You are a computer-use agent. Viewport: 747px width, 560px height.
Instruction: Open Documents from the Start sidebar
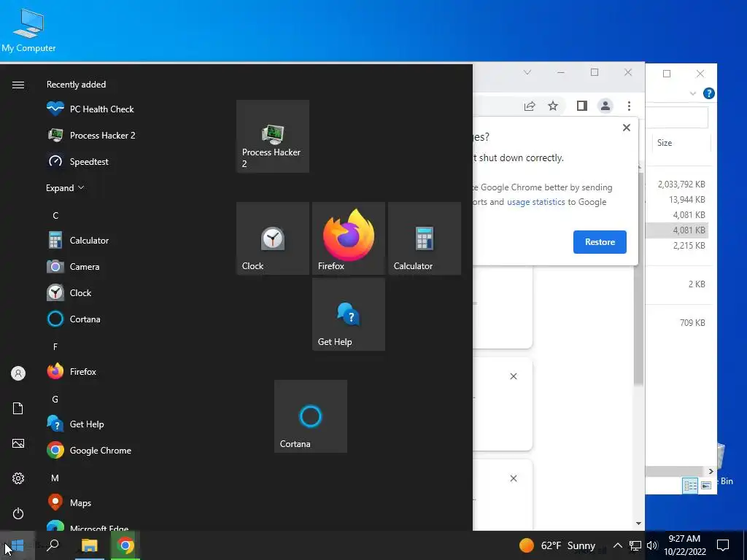coord(18,408)
